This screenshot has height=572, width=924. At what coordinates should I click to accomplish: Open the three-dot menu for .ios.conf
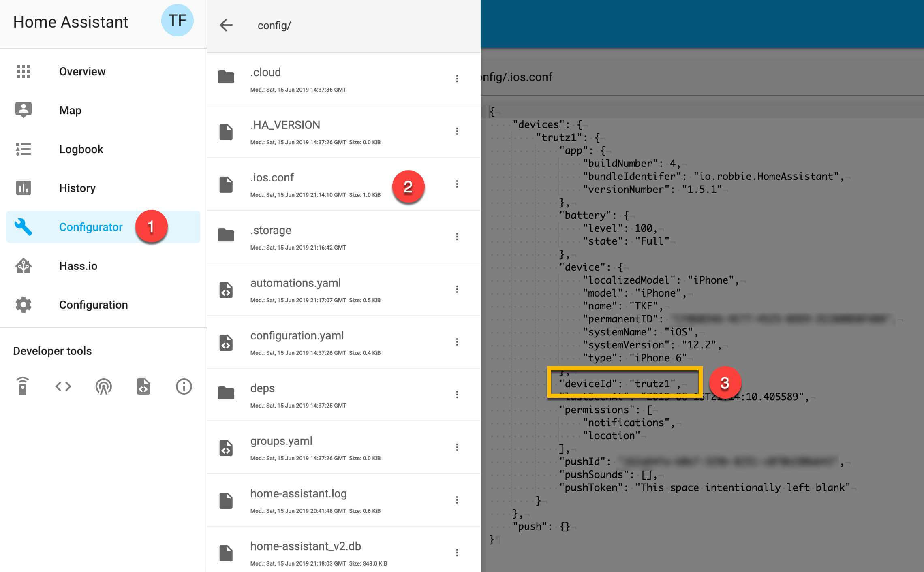tap(457, 184)
